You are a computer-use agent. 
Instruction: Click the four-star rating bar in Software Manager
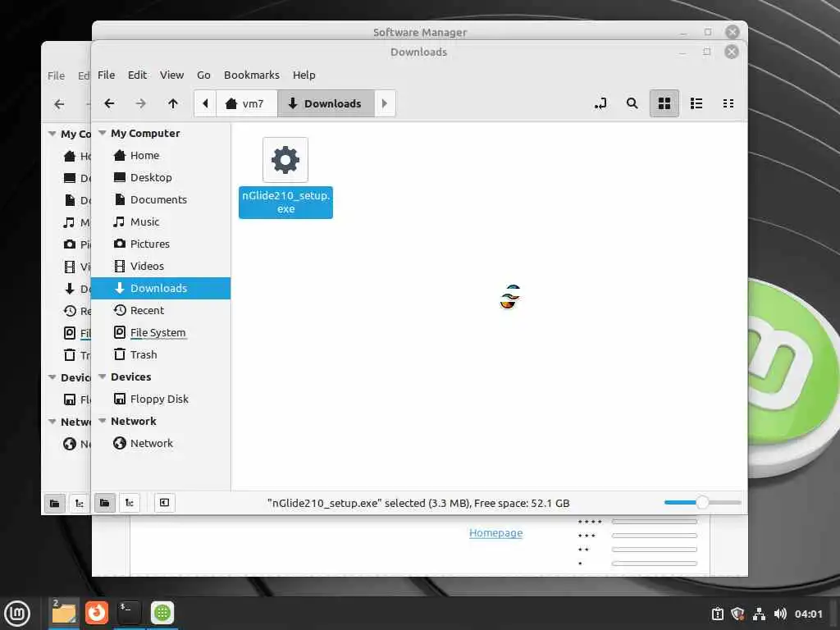[654, 521]
